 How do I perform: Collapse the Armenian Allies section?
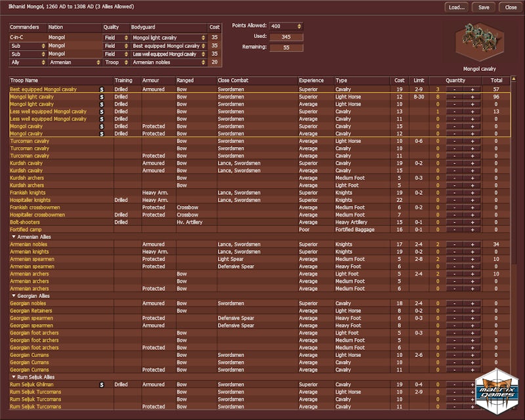[x=13, y=237]
